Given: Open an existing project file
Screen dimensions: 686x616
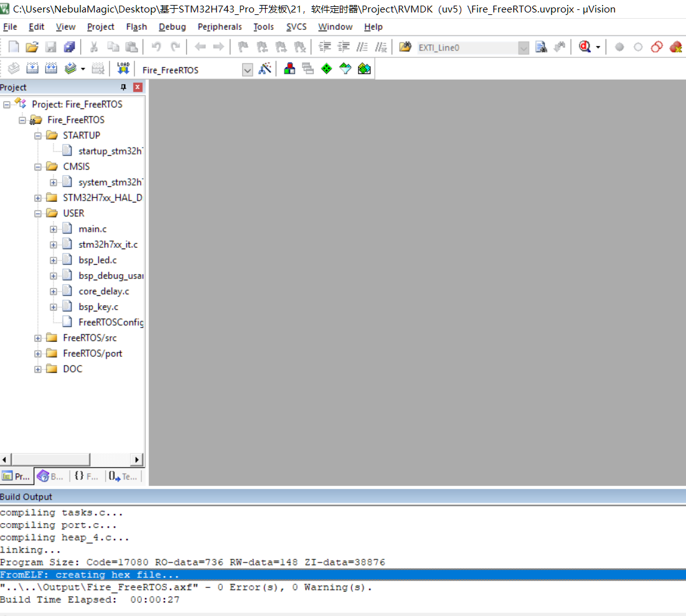Looking at the screenshot, I should click(x=32, y=47).
